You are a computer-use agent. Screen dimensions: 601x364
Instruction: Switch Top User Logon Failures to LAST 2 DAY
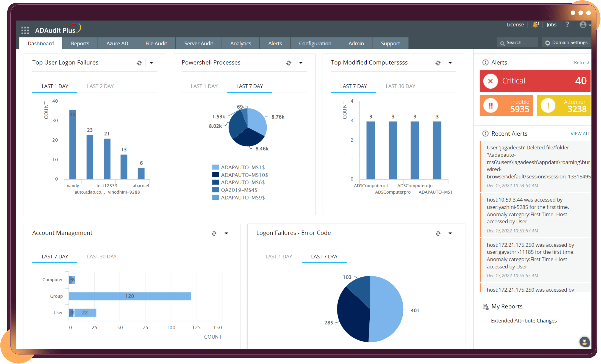point(100,86)
